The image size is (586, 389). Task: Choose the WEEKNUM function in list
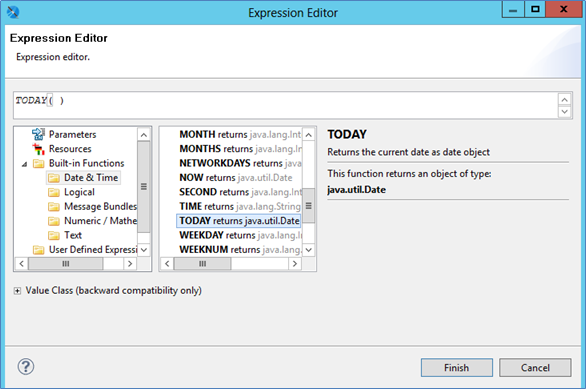tap(240, 250)
